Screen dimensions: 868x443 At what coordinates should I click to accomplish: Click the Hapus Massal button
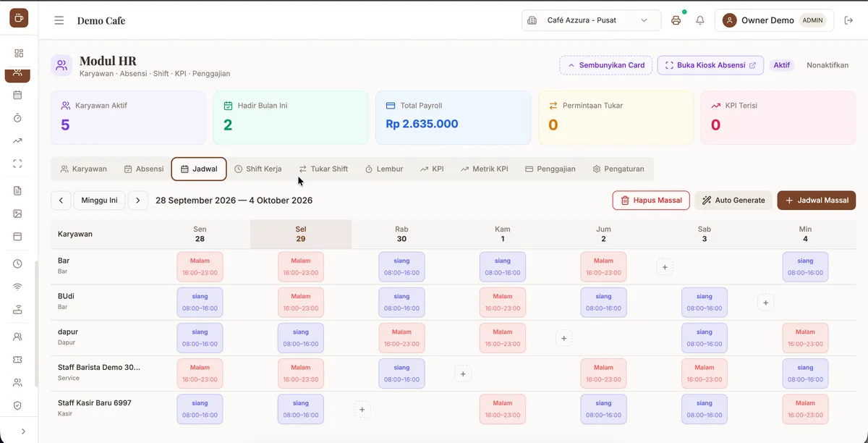[651, 201]
